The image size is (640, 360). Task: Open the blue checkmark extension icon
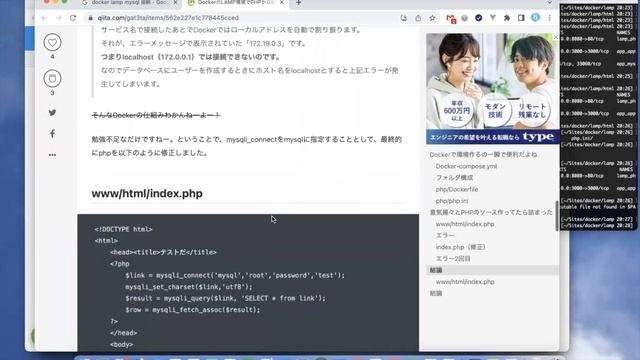click(x=478, y=18)
